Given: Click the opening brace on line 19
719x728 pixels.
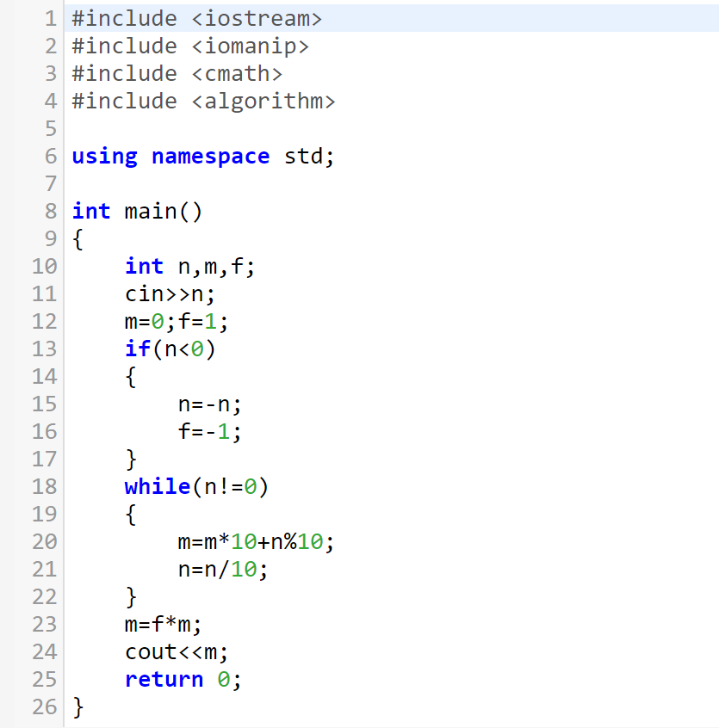Looking at the screenshot, I should tap(131, 515).
